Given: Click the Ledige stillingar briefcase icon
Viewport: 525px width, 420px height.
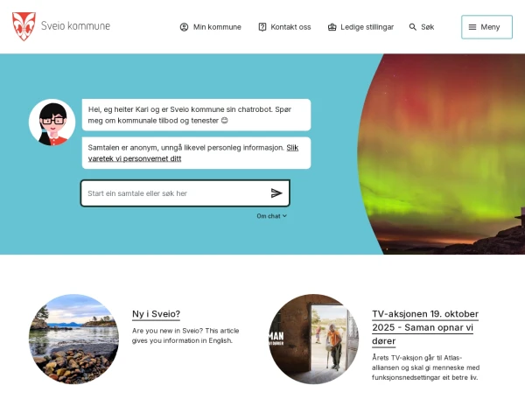Looking at the screenshot, I should tap(332, 27).
